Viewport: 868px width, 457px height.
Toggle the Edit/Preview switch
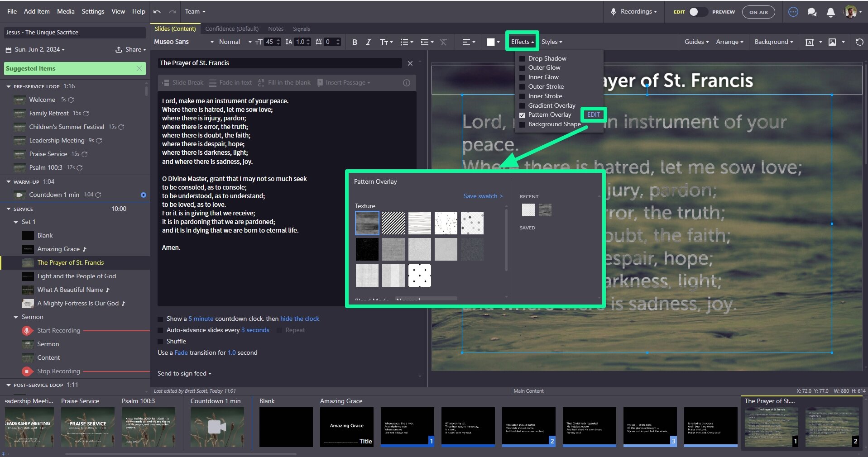click(x=697, y=12)
